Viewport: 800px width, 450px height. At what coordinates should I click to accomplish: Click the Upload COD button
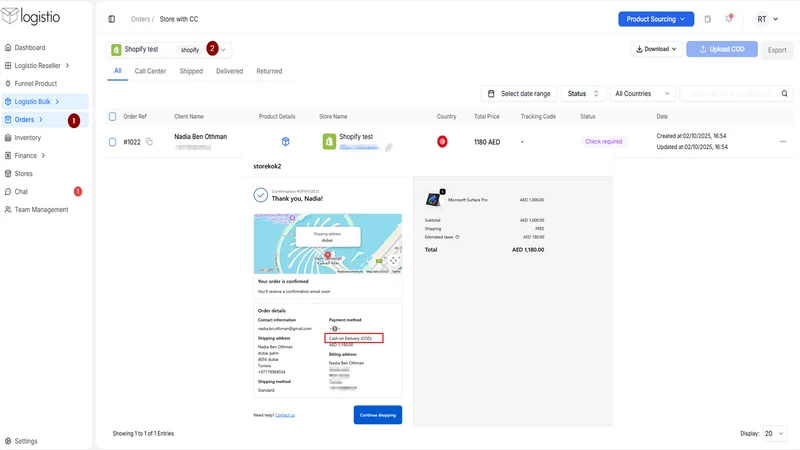(721, 49)
